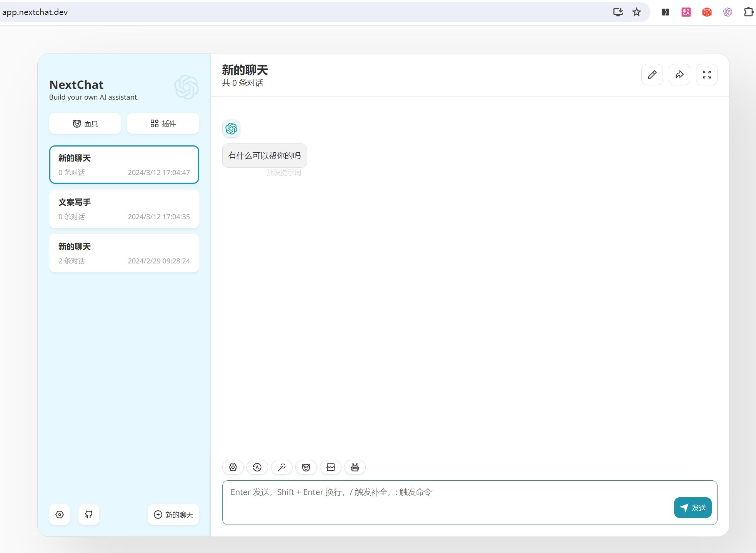Click the 面具 masks button
756x553 pixels.
(x=85, y=123)
